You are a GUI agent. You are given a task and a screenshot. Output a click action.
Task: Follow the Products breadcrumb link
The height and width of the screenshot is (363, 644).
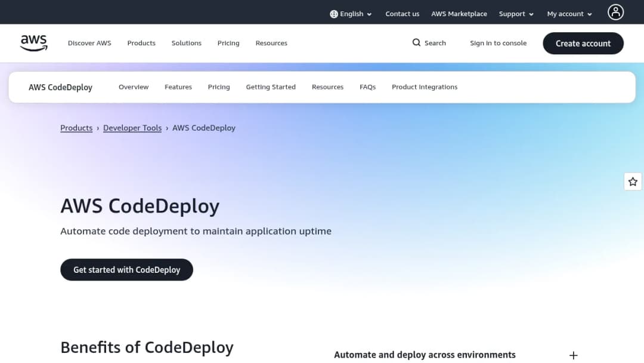click(76, 128)
